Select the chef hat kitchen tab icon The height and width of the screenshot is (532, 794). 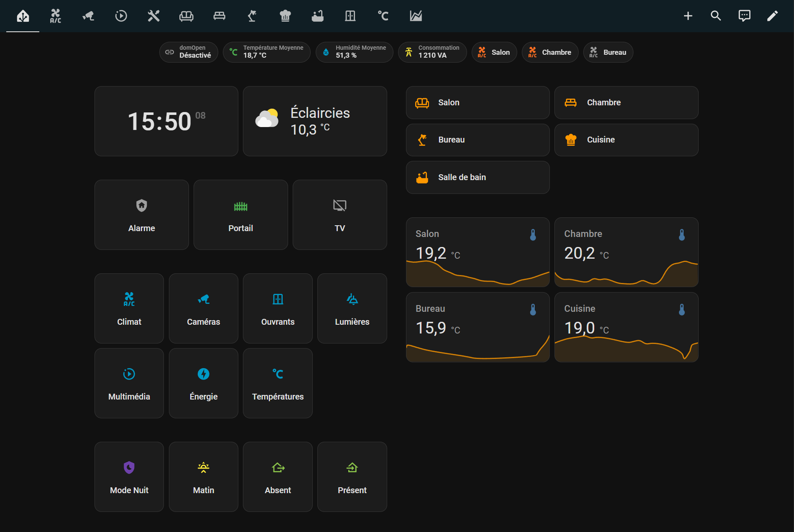285,16
